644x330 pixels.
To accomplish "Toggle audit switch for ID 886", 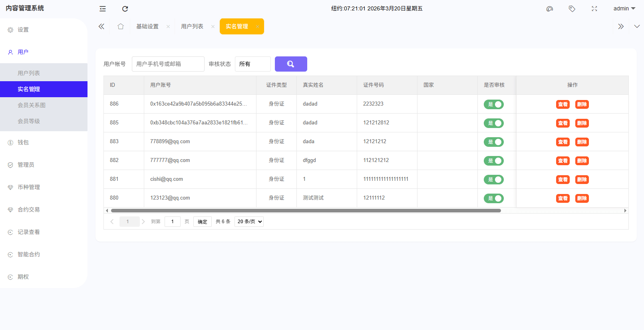I will (x=494, y=104).
